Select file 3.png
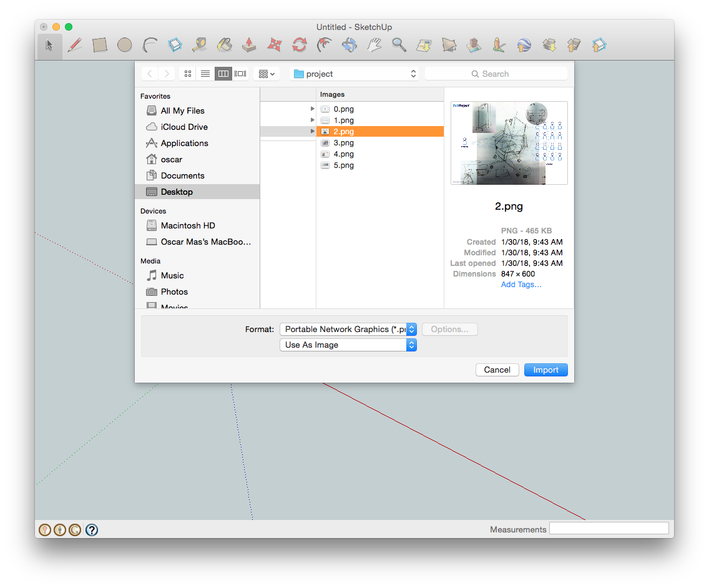This screenshot has width=709, height=588. coord(380,143)
